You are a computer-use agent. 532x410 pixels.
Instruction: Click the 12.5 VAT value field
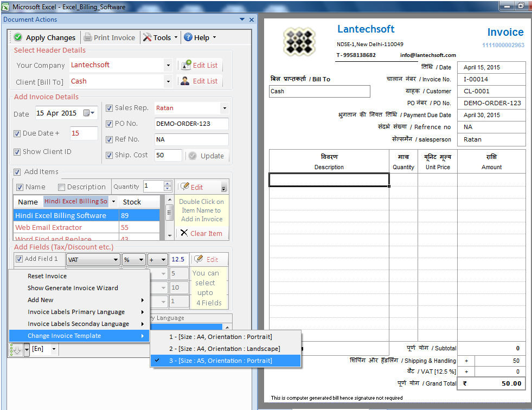point(178,259)
